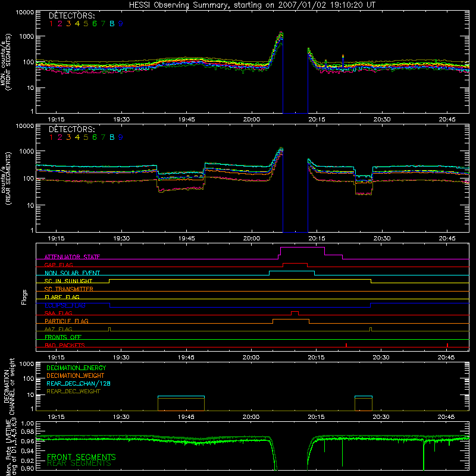The height and width of the screenshot is (476, 476).
Task: Select the DETECTORS: heading in rear segments panel
Action: coord(71,129)
